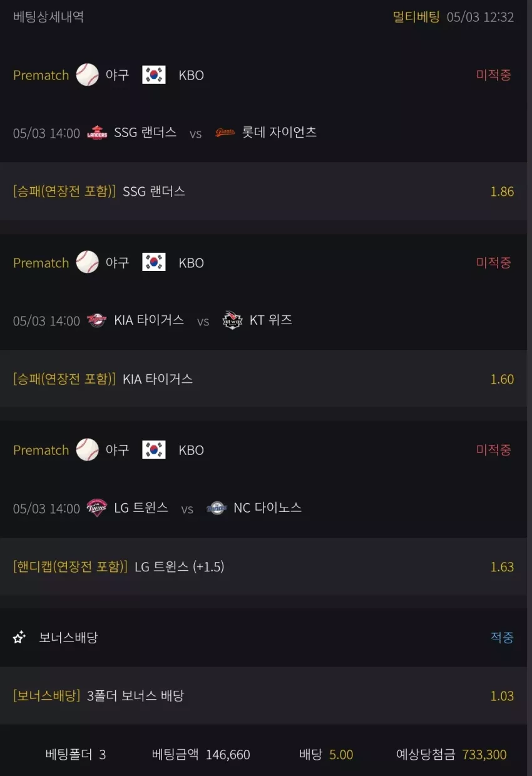Click the LG Twins team logo
The height and width of the screenshot is (776, 532).
tap(96, 508)
